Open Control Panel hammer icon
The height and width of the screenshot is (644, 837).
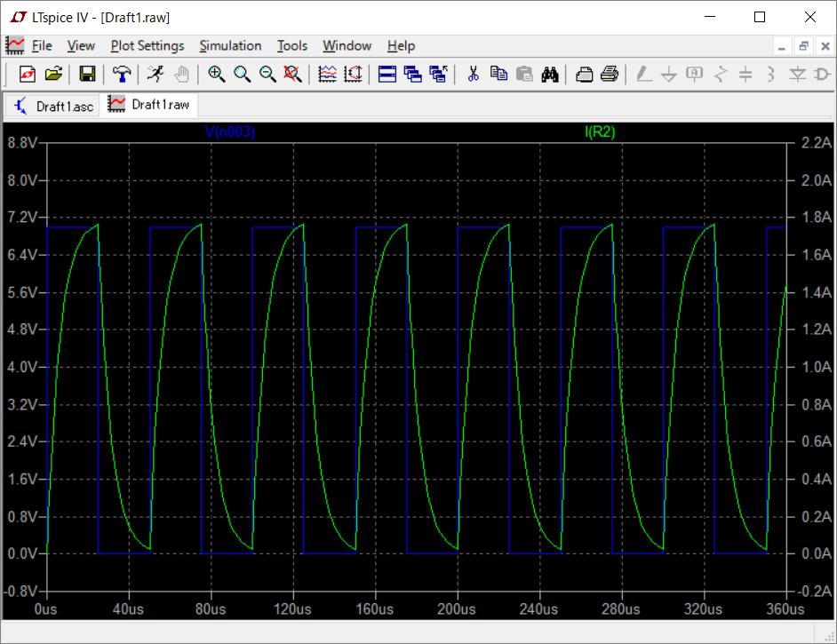tap(122, 74)
